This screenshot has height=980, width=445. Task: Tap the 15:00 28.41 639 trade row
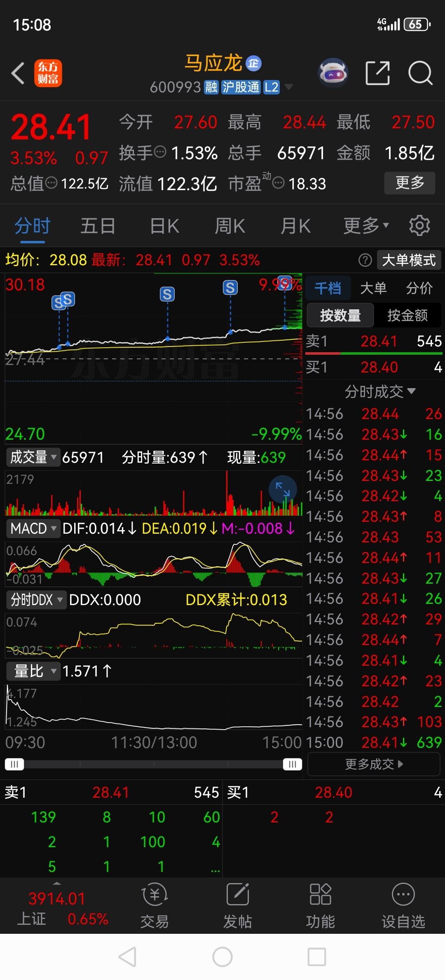(374, 742)
